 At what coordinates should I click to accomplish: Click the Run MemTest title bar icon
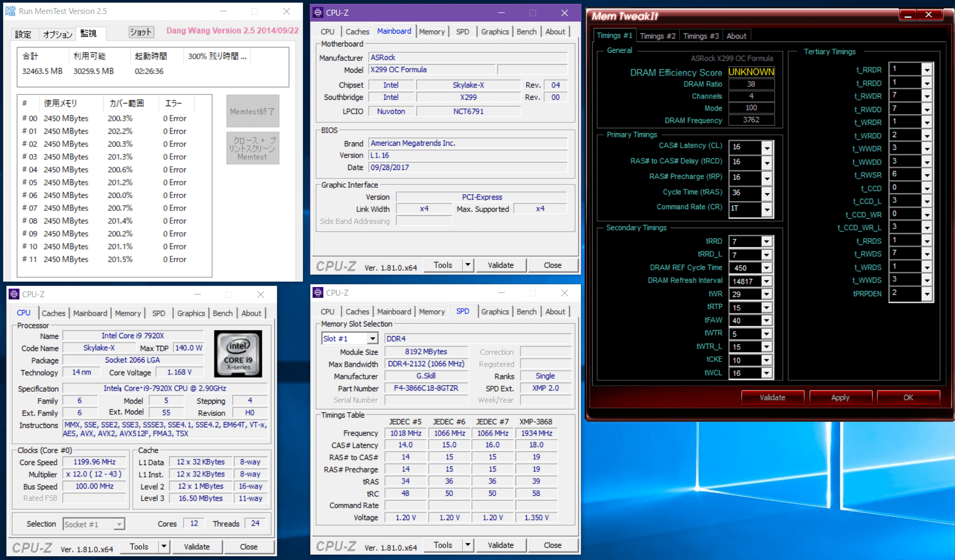[x=10, y=11]
